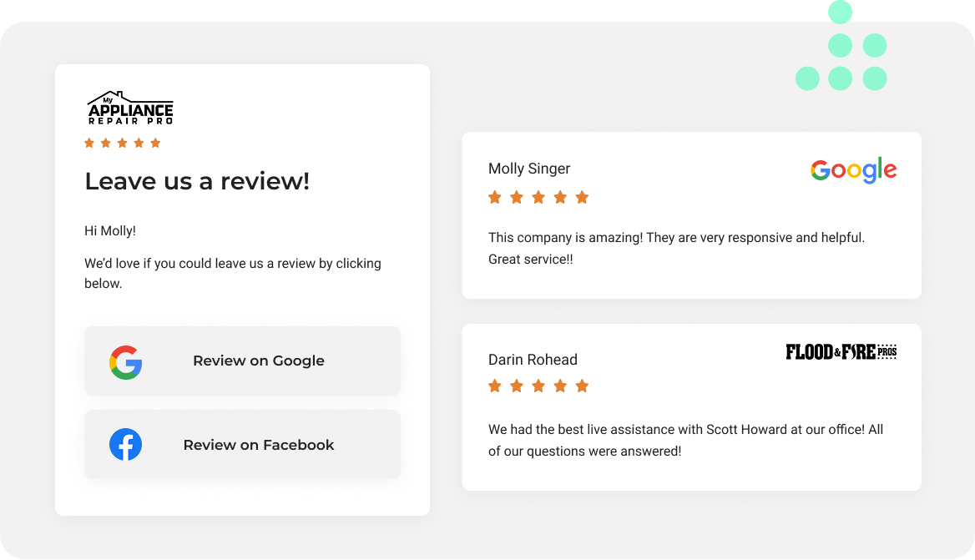Screen dimensions: 975x560
Task: Click the "Leave us a review!" heading
Action: coord(197,181)
